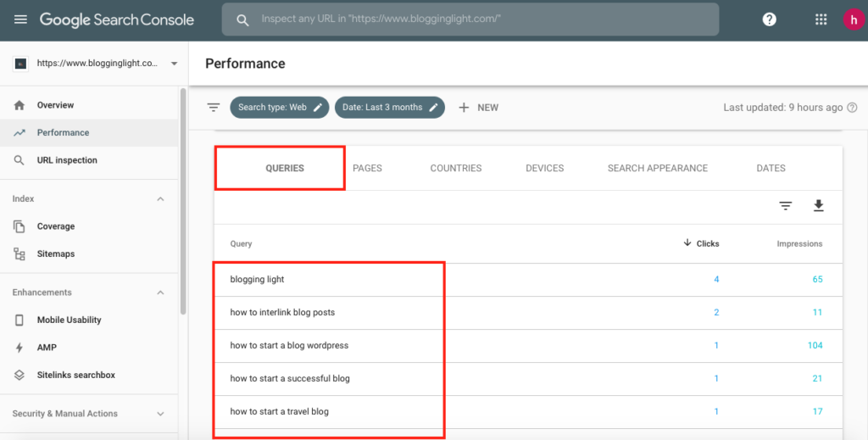Click the filter icon beside Search type chip
This screenshot has height=440, width=868.
coord(213,108)
